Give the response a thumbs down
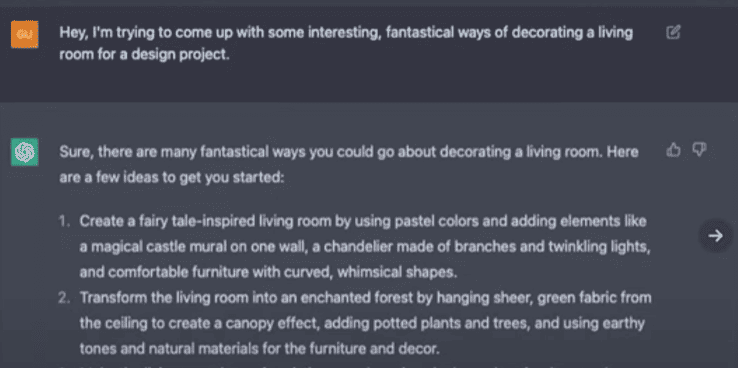738x368 pixels. click(x=699, y=150)
